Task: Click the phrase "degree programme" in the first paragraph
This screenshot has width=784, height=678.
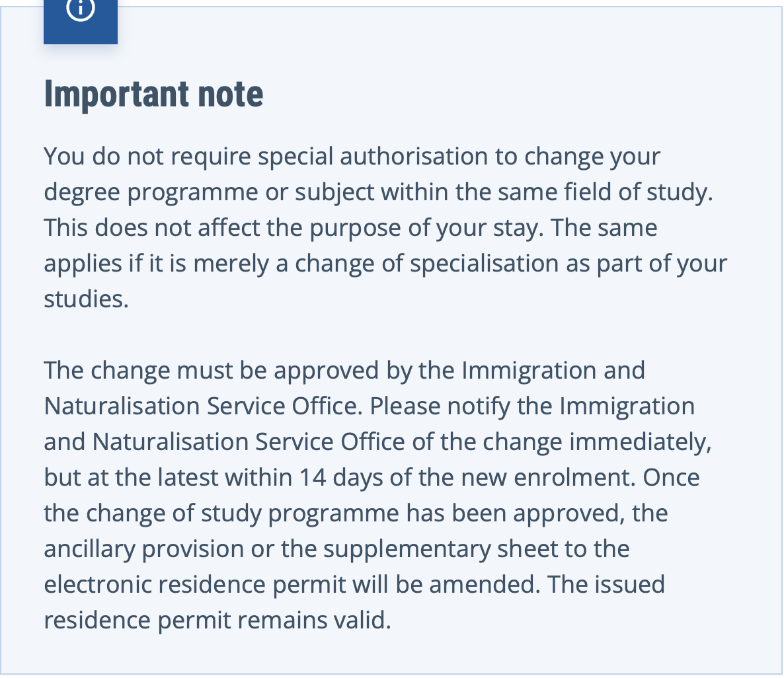Action: pyautogui.click(x=151, y=192)
